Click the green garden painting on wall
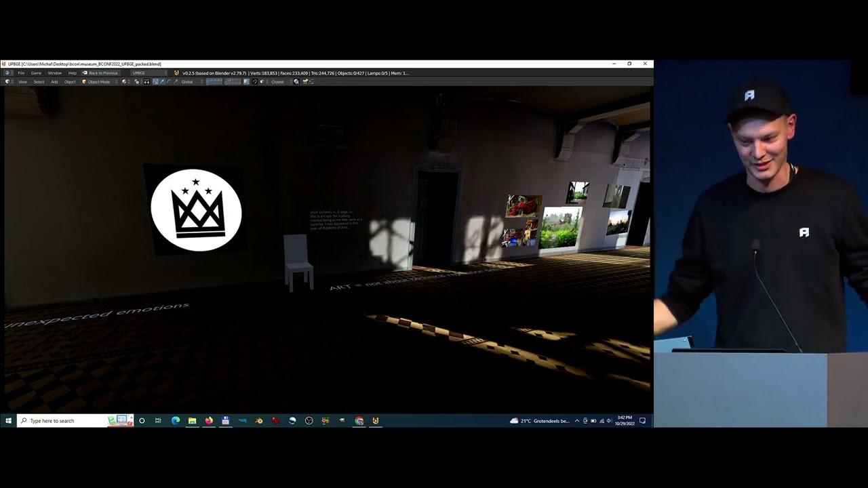Image resolution: width=868 pixels, height=488 pixels. pos(561,228)
